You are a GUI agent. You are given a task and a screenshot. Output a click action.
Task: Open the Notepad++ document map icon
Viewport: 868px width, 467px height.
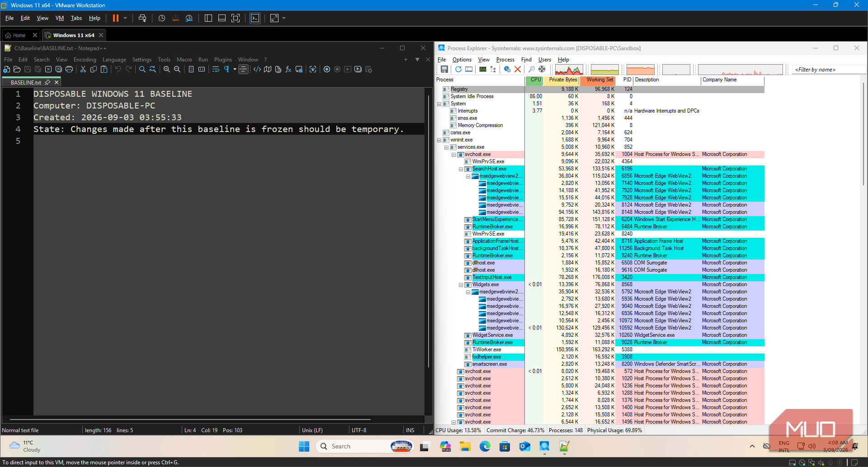[x=268, y=69]
